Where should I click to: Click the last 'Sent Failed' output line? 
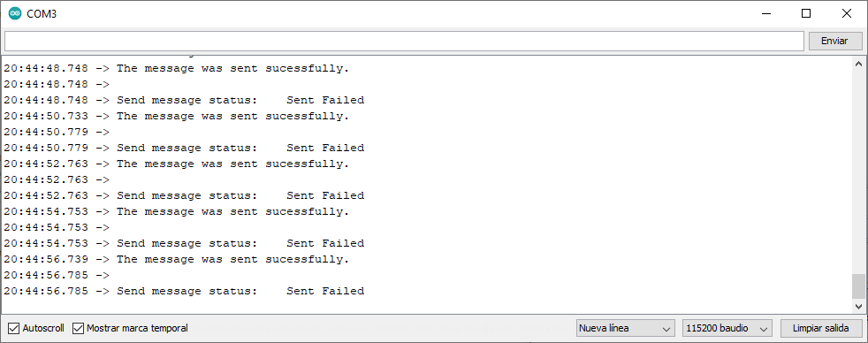tap(184, 291)
